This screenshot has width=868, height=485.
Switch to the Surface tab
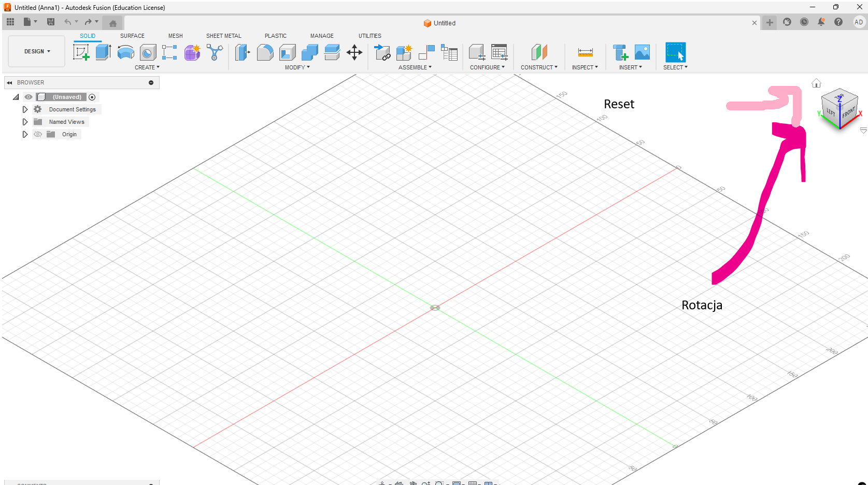(132, 36)
